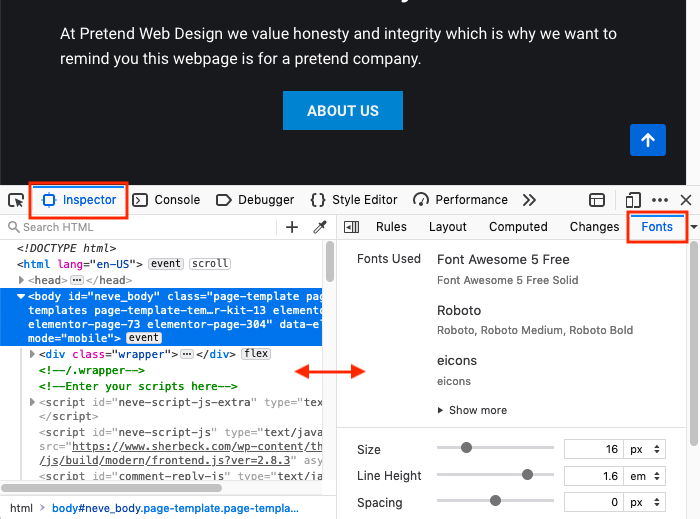Click the scroll-to-top arrow button
The height and width of the screenshot is (519, 700).
648,140
